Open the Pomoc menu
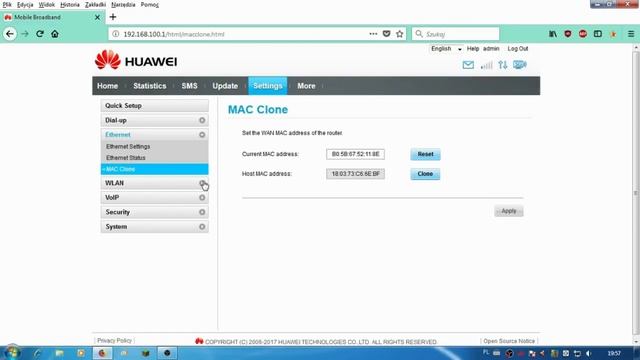The width and height of the screenshot is (640, 360). click(x=150, y=4)
